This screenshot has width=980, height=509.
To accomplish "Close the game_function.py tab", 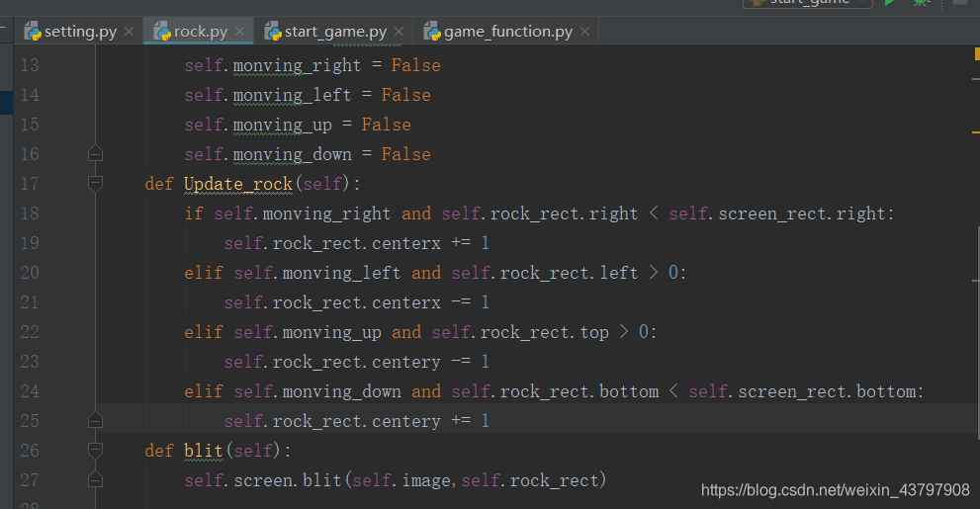I will 584,32.
